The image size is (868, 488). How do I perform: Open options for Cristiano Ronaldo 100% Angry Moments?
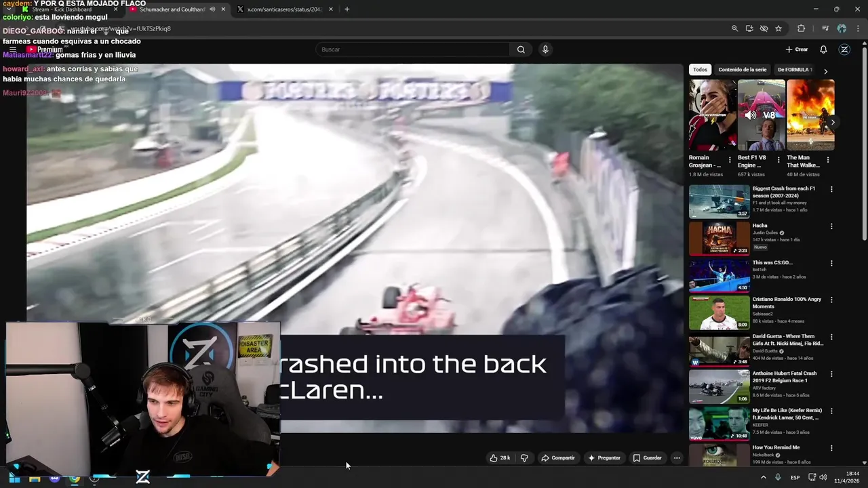[831, 300]
